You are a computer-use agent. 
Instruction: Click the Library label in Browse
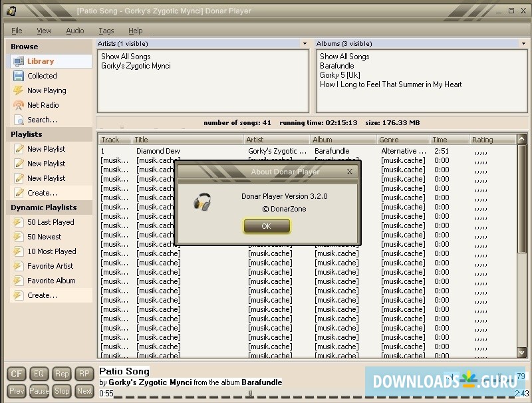click(x=41, y=61)
